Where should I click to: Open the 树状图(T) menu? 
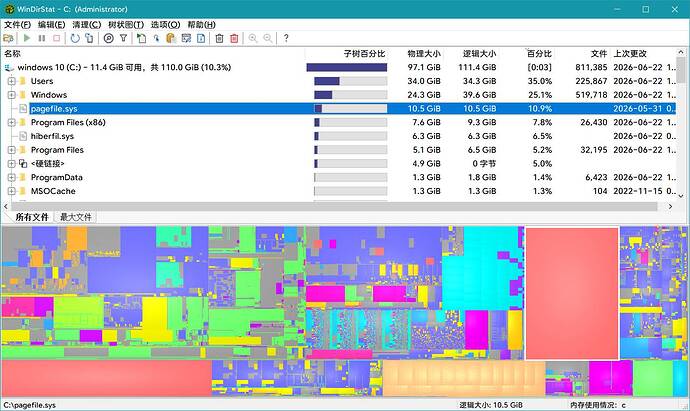[126, 25]
